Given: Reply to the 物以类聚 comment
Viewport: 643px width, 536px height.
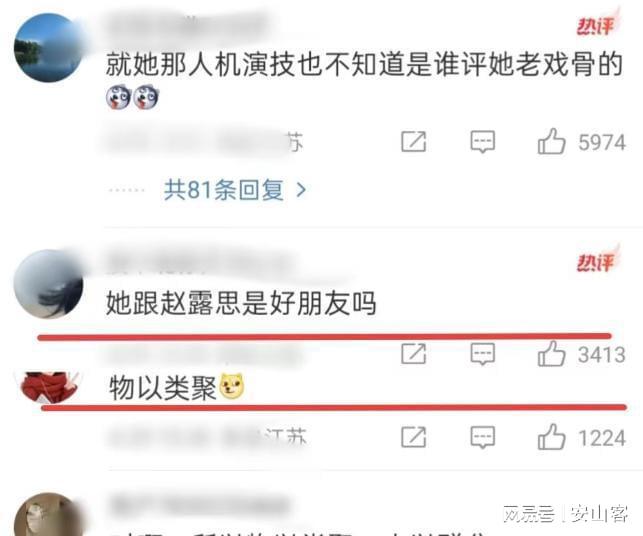Looking at the screenshot, I should pyautogui.click(x=482, y=437).
